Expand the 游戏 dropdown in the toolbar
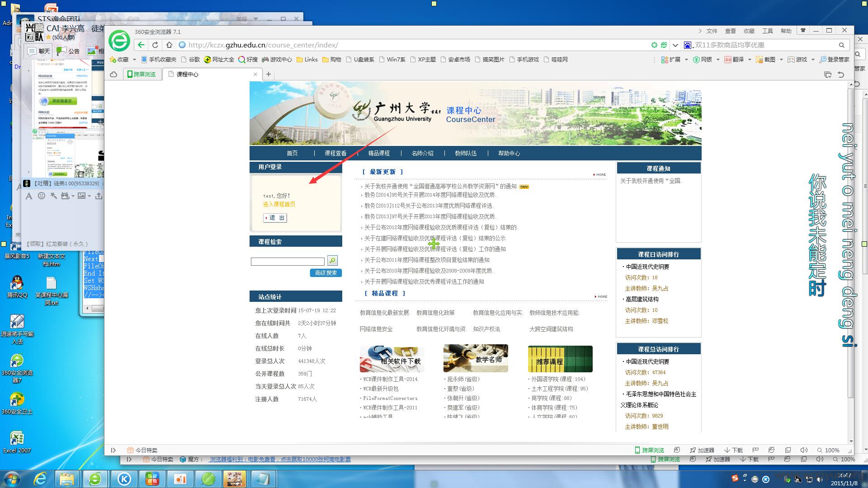This screenshot has width=868, height=488. [x=813, y=60]
